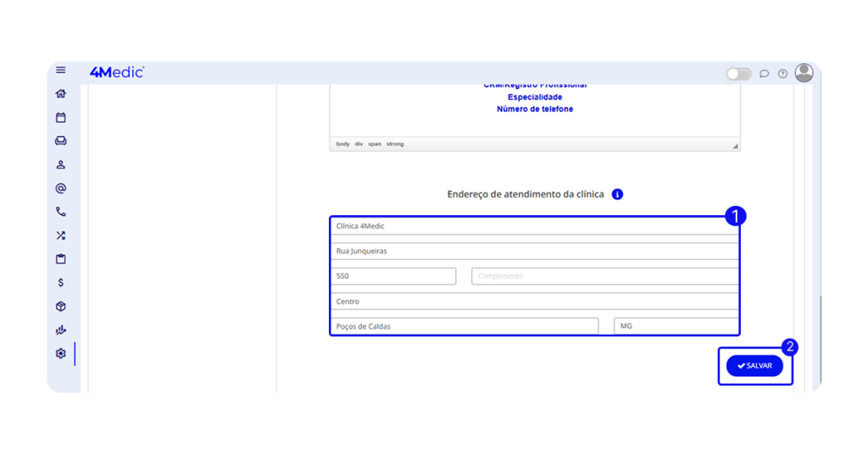The height and width of the screenshot is (455, 868).
Task: Open the chat bubble icon in header
Action: point(764,74)
